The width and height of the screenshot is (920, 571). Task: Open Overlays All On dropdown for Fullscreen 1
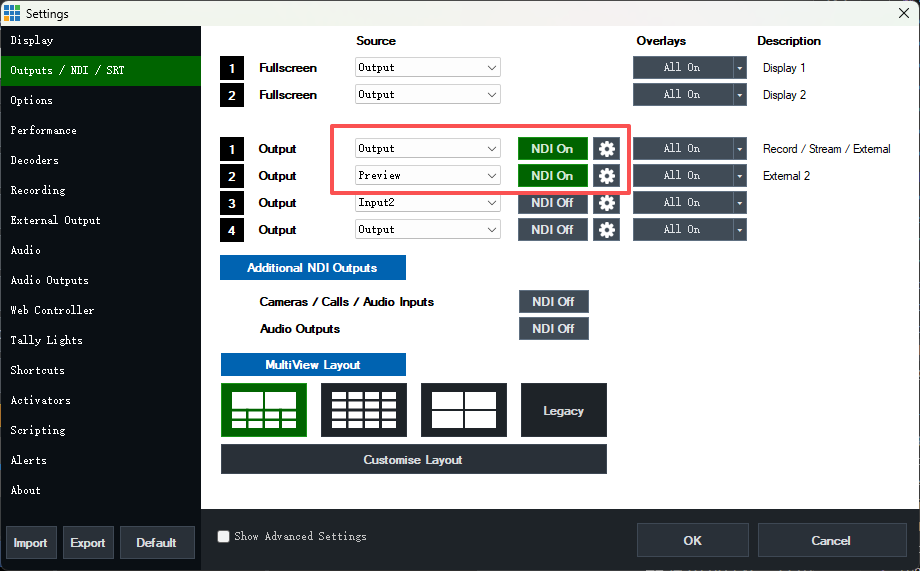point(739,67)
